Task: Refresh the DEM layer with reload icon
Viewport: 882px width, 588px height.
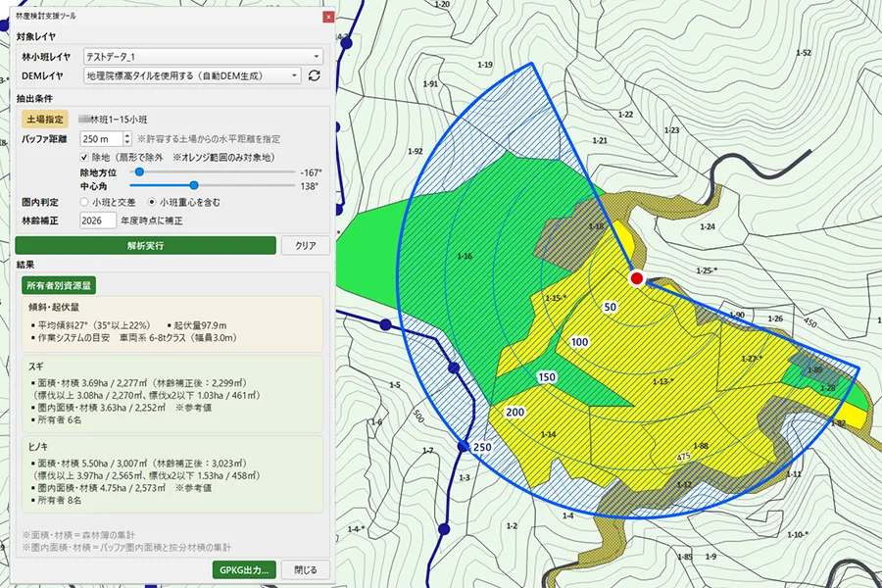Action: coord(314,75)
